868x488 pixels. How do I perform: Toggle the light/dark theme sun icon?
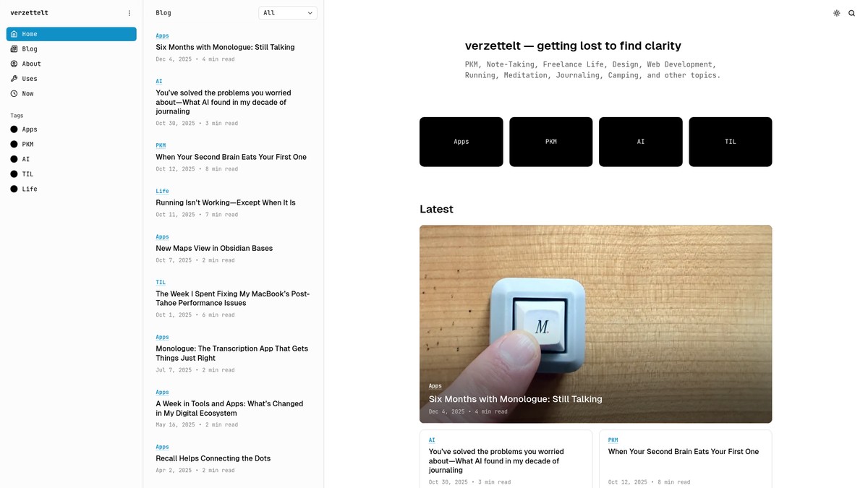(x=837, y=13)
